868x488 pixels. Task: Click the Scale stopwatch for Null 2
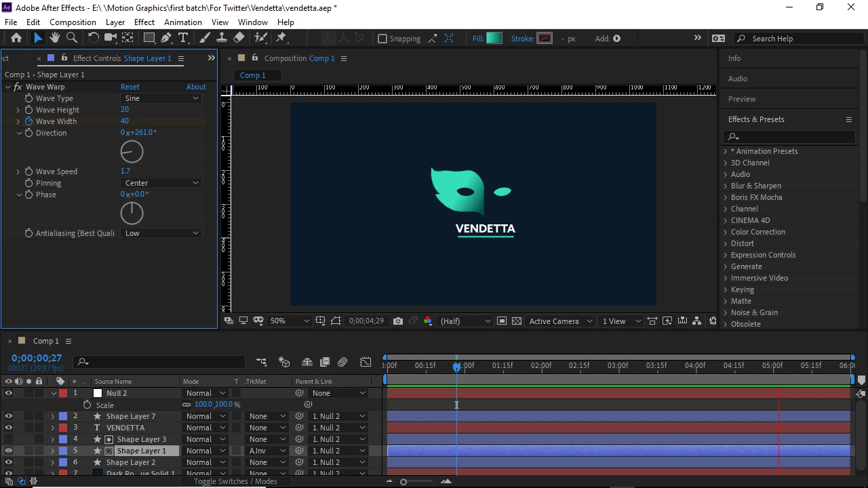coord(87,405)
